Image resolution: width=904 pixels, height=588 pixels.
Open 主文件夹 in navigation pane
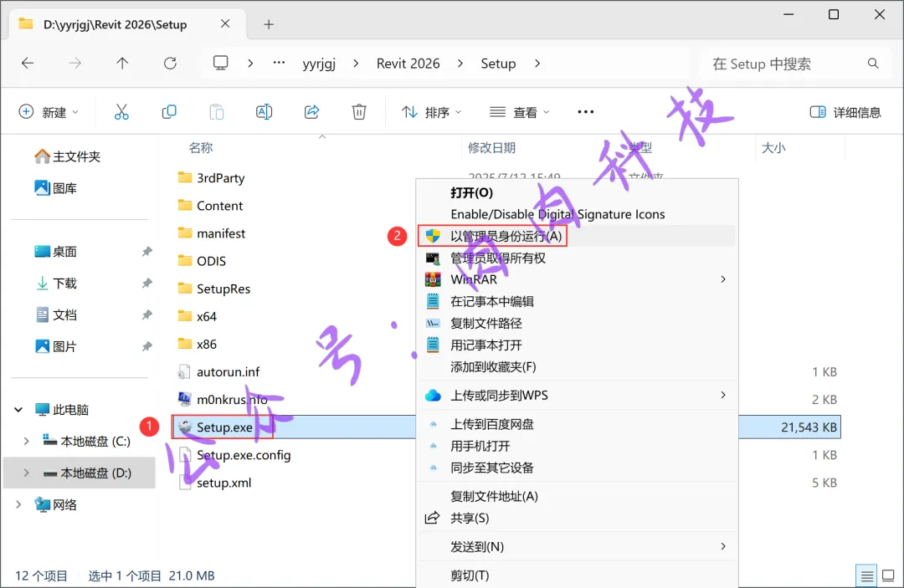(x=68, y=156)
